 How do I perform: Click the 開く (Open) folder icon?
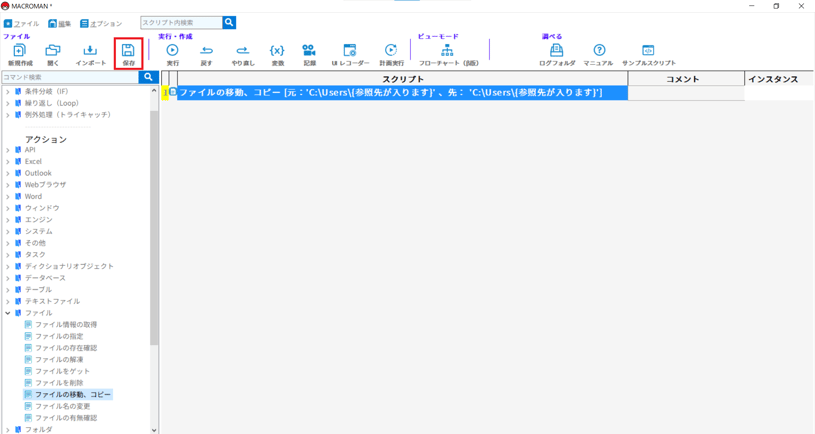[x=52, y=50]
